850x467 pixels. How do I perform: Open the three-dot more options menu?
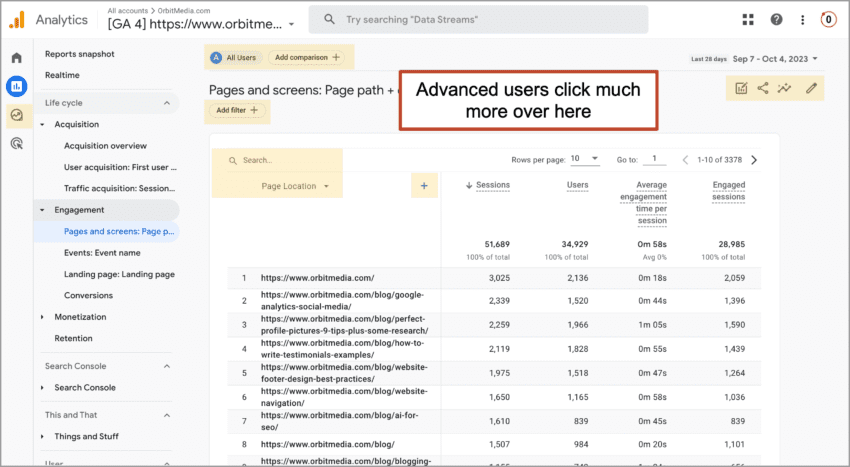802,20
